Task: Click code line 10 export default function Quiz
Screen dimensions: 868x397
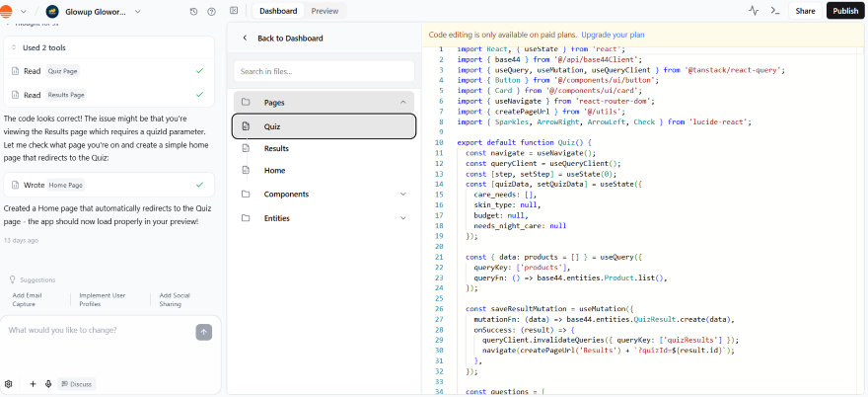Action: [525, 142]
